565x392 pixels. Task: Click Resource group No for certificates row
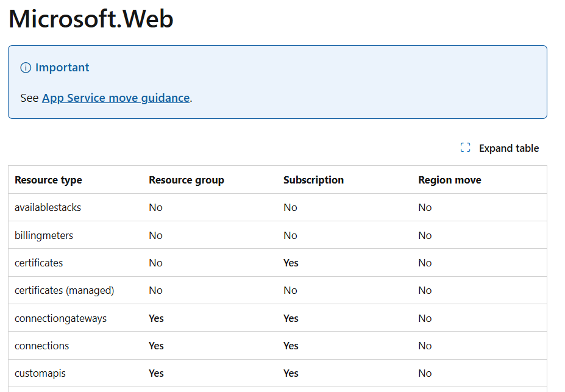pyautogui.click(x=155, y=263)
